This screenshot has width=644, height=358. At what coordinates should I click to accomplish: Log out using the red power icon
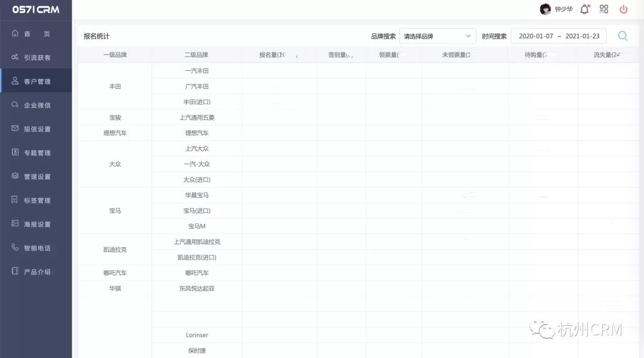624,9
